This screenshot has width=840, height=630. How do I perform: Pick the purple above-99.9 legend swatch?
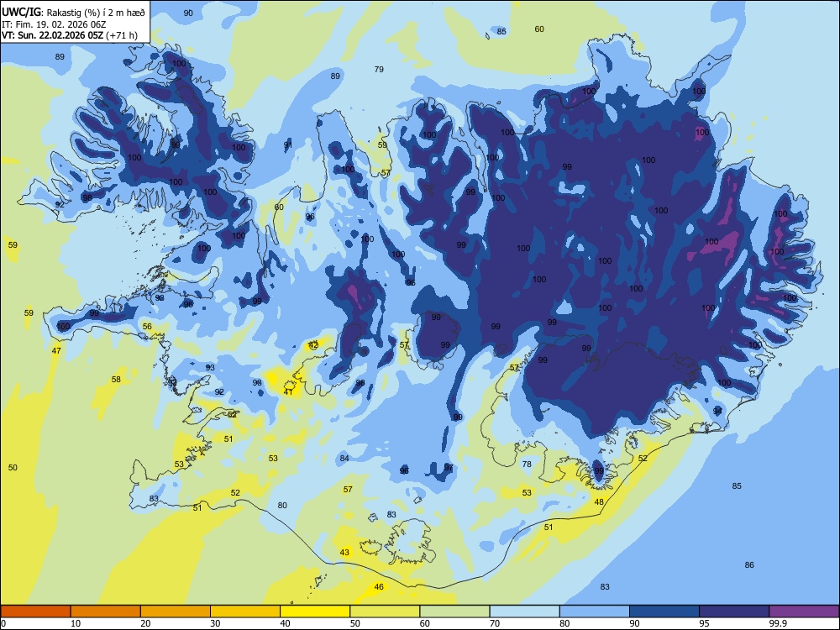click(804, 612)
